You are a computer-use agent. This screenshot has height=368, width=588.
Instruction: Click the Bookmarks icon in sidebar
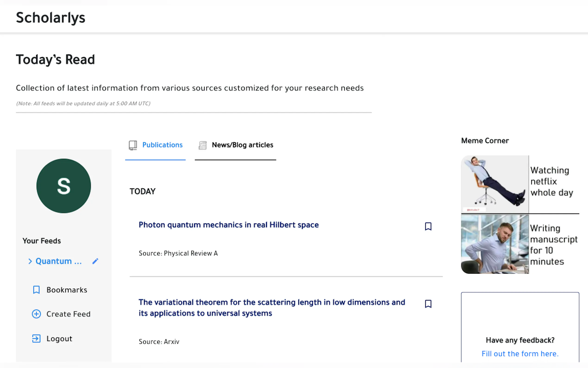tap(36, 290)
